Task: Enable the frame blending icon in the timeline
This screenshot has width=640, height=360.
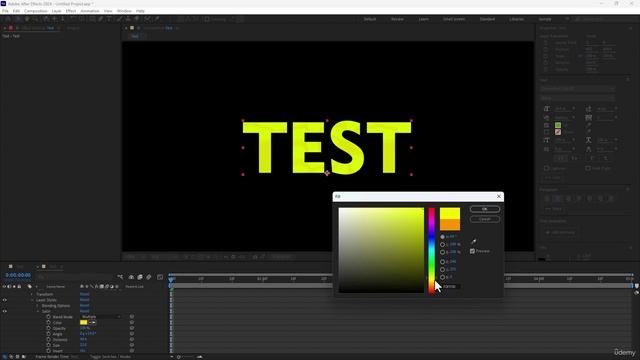Action: (x=140, y=277)
